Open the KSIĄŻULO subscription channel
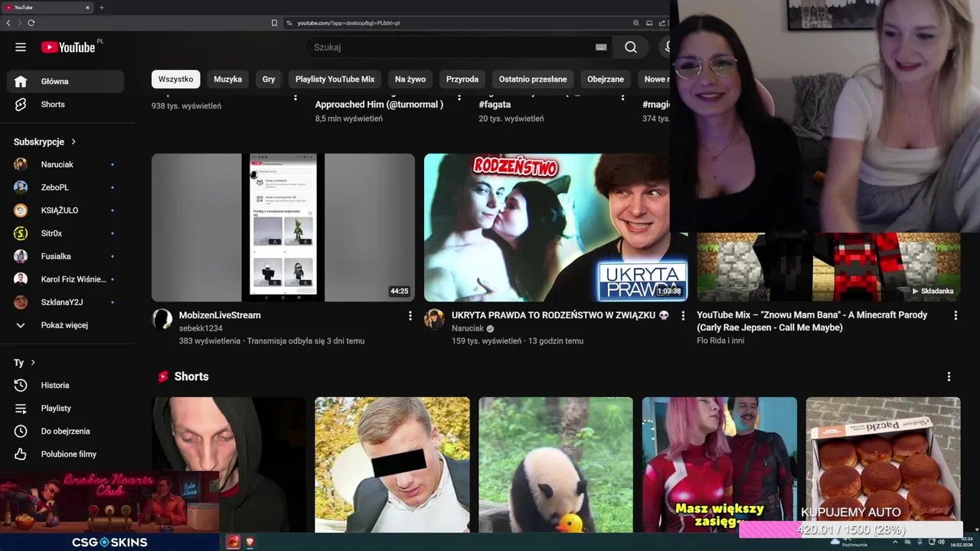Viewport: 980px width, 551px height. point(65,210)
